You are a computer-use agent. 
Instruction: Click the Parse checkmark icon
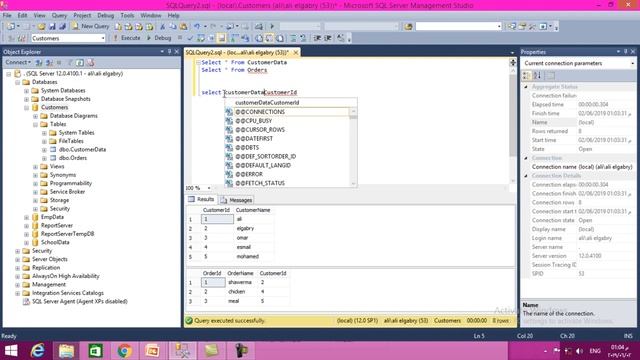(190, 38)
